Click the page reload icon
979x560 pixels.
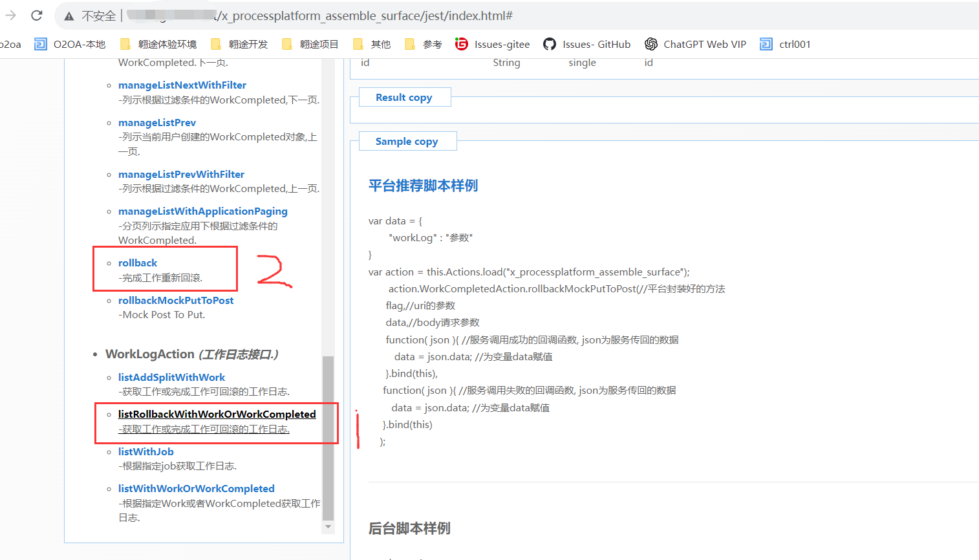coord(37,16)
